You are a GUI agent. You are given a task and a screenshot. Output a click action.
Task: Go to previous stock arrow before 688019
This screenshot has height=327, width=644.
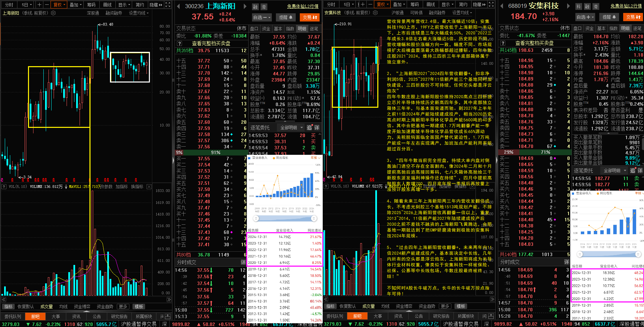point(502,6)
